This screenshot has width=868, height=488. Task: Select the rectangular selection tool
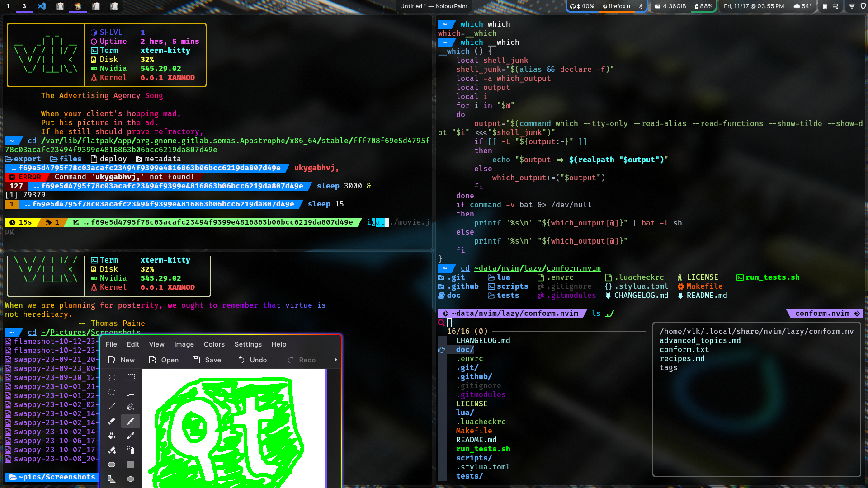pyautogui.click(x=131, y=378)
